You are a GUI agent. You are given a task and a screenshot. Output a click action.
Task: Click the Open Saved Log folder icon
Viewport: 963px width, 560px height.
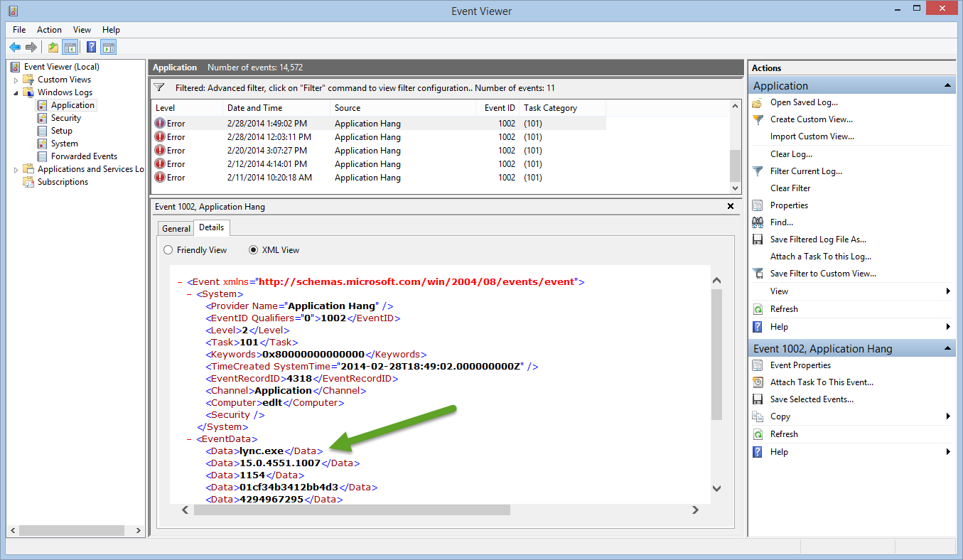tap(758, 102)
